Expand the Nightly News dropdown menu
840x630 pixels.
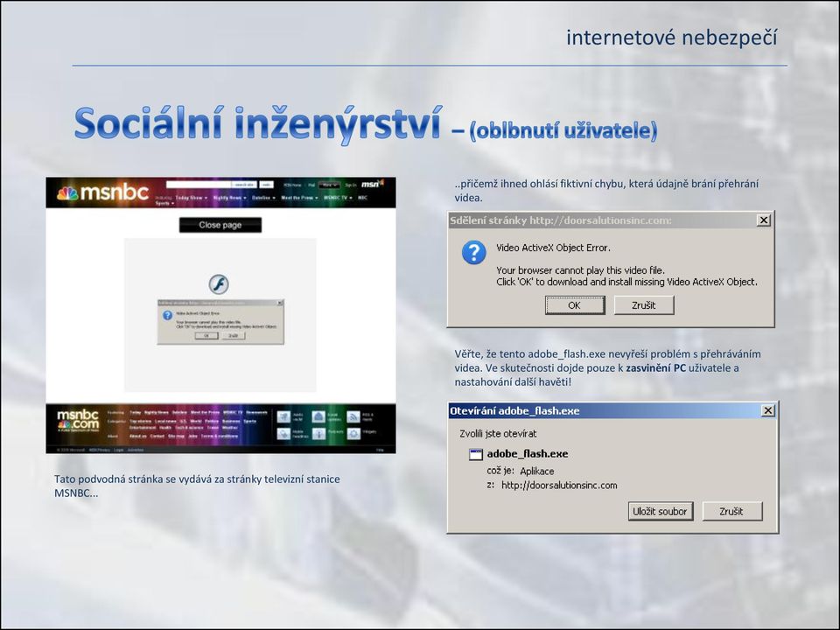click(230, 198)
